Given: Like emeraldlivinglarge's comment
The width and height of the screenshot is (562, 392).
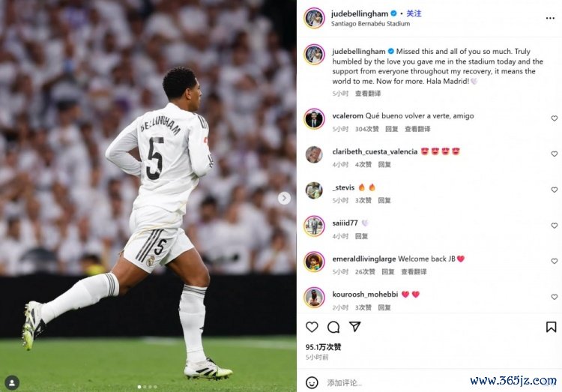Looking at the screenshot, I should pos(554,261).
